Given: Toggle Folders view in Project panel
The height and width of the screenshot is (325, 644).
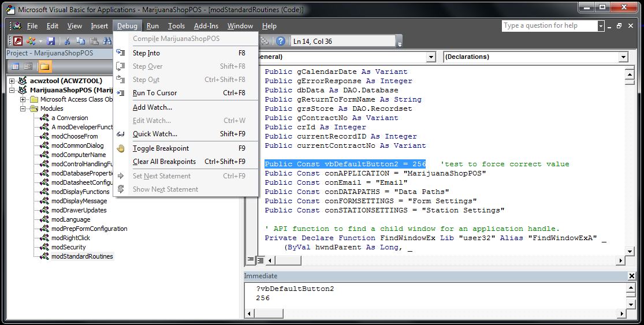Looking at the screenshot, I should [45, 66].
